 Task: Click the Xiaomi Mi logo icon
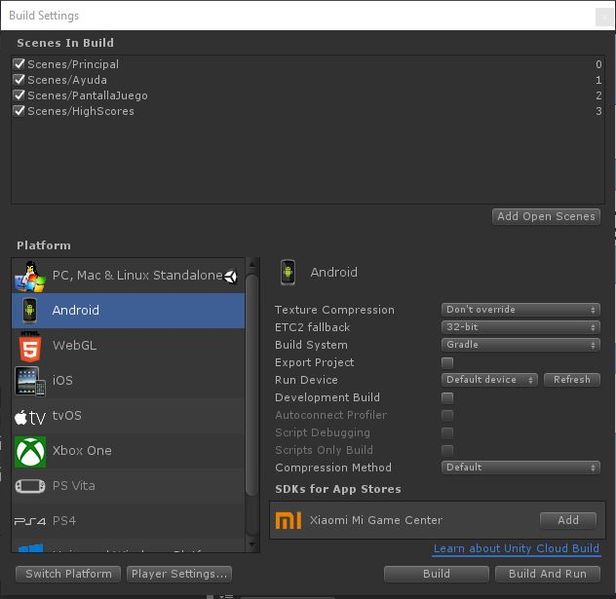click(288, 521)
